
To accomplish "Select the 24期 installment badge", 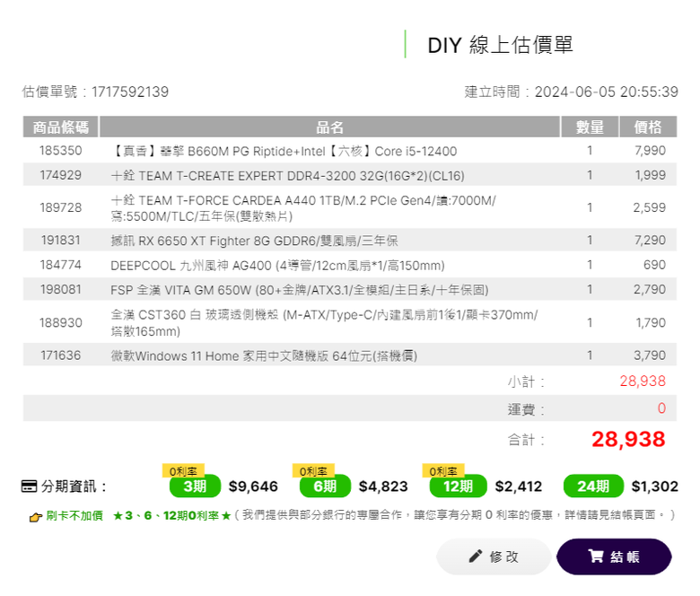I will pos(593,486).
